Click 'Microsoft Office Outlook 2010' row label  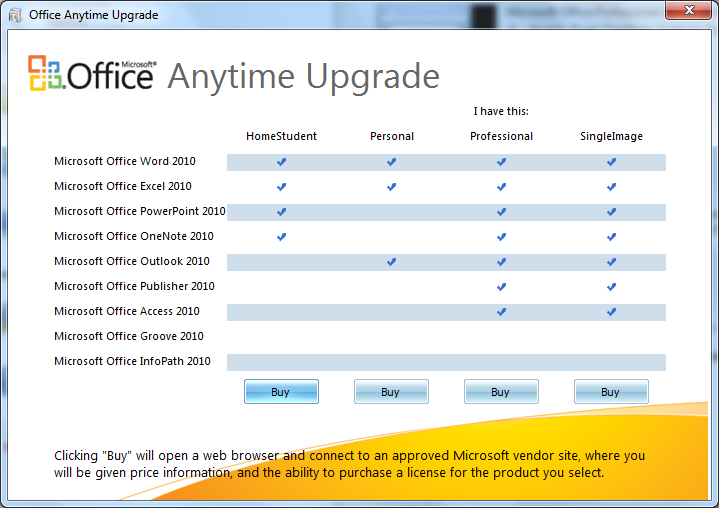pyautogui.click(x=132, y=261)
